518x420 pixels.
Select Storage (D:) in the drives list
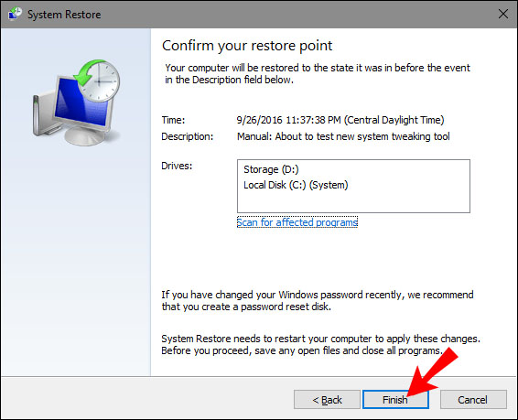271,169
